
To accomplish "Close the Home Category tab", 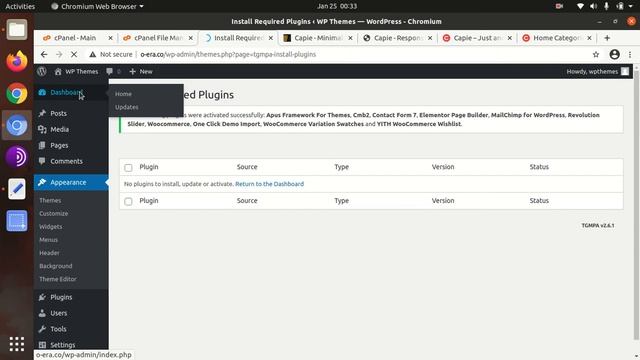I will (589, 38).
